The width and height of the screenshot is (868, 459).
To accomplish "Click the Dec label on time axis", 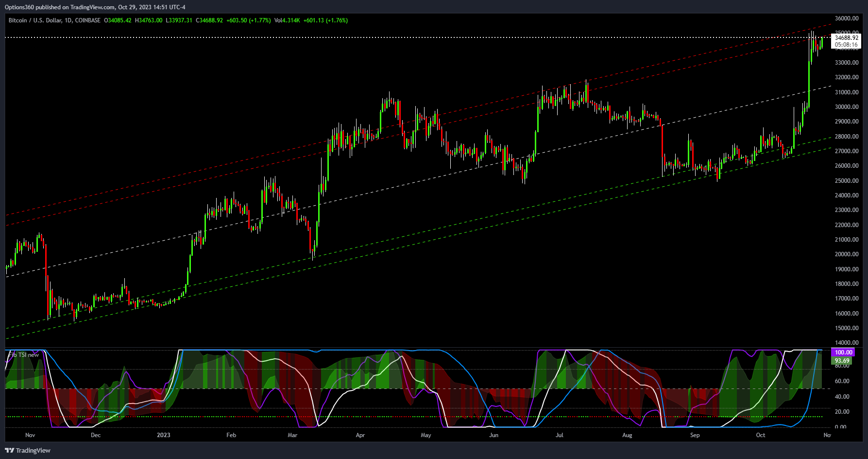I will pos(96,435).
